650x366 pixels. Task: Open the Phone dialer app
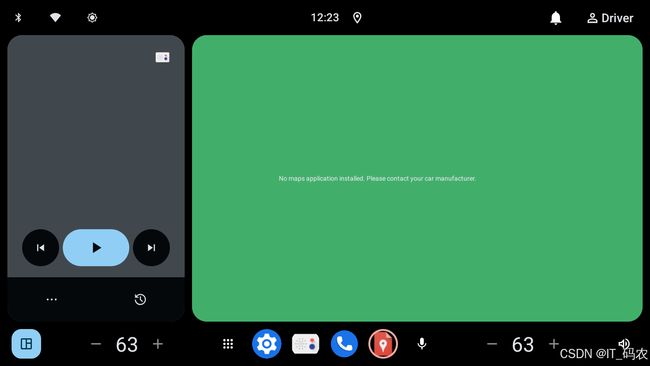[344, 344]
